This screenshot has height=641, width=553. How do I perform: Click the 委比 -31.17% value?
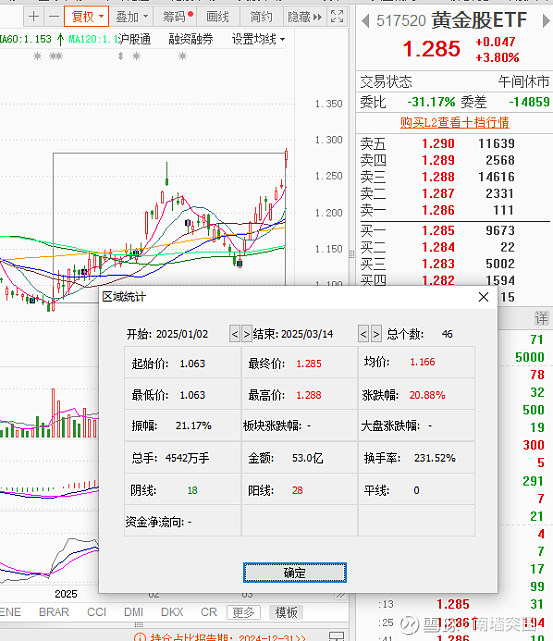431,101
